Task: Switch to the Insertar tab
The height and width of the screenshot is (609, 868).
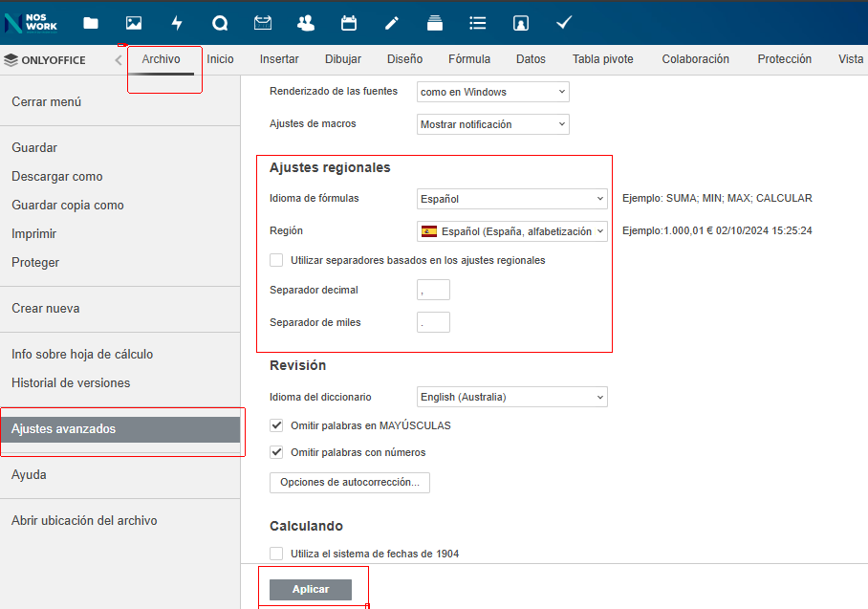Action: click(x=279, y=59)
